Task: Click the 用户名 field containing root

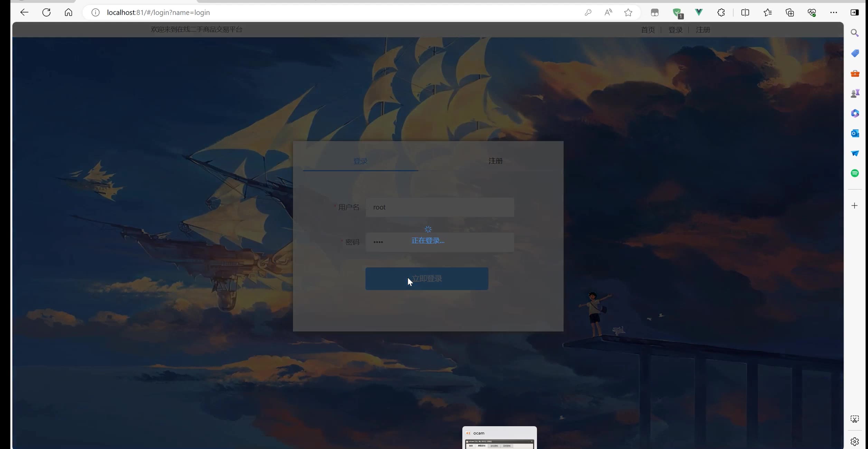Action: coord(440,207)
